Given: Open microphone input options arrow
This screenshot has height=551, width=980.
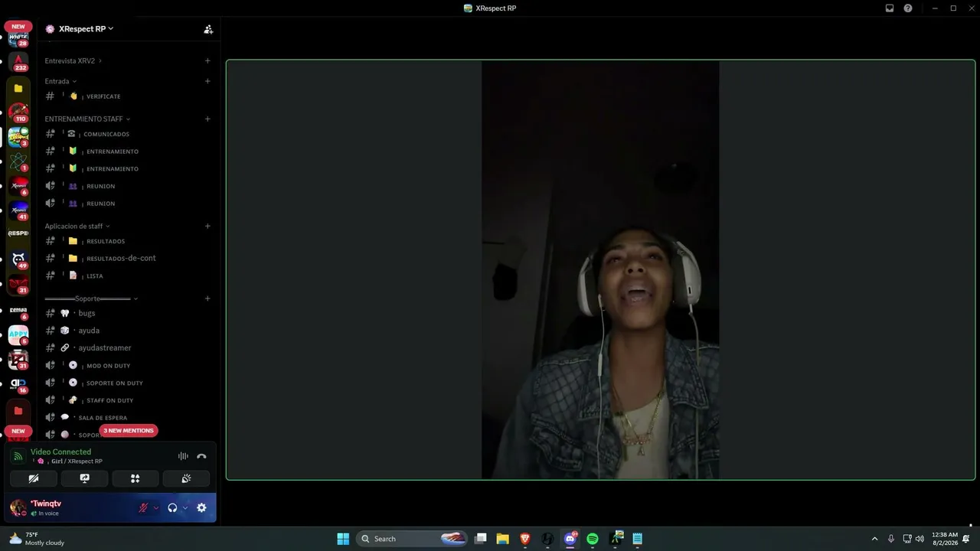Looking at the screenshot, I should [x=156, y=507].
